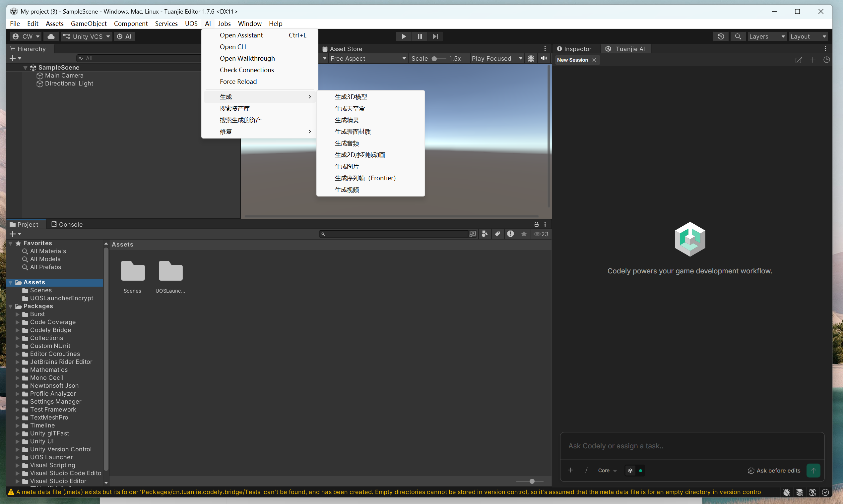
Task: Click Open Assistant in AI menu
Action: tap(260, 35)
